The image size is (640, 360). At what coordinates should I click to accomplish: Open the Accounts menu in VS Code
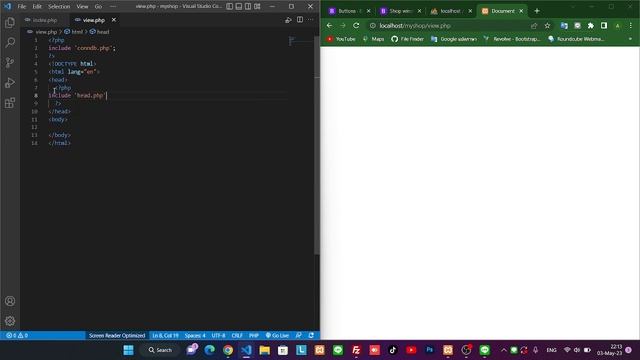point(10,301)
